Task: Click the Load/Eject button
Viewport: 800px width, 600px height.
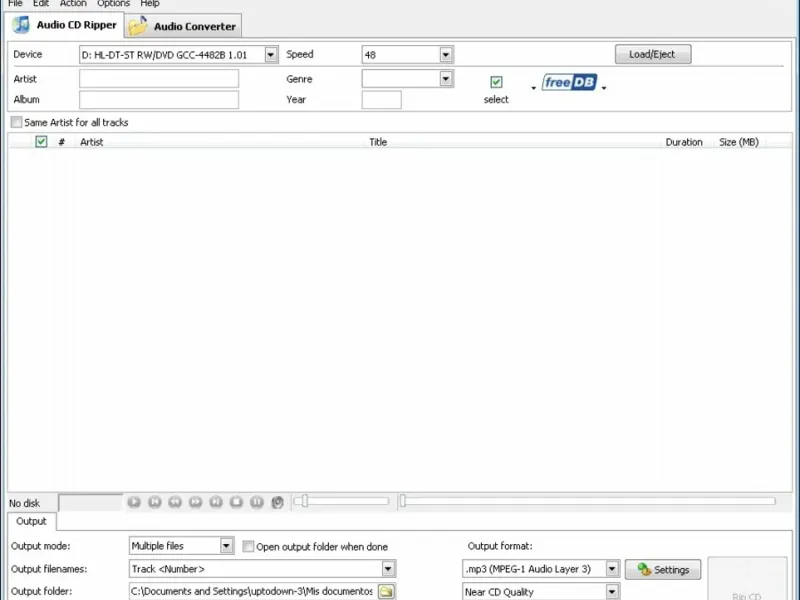Action: pyautogui.click(x=653, y=54)
